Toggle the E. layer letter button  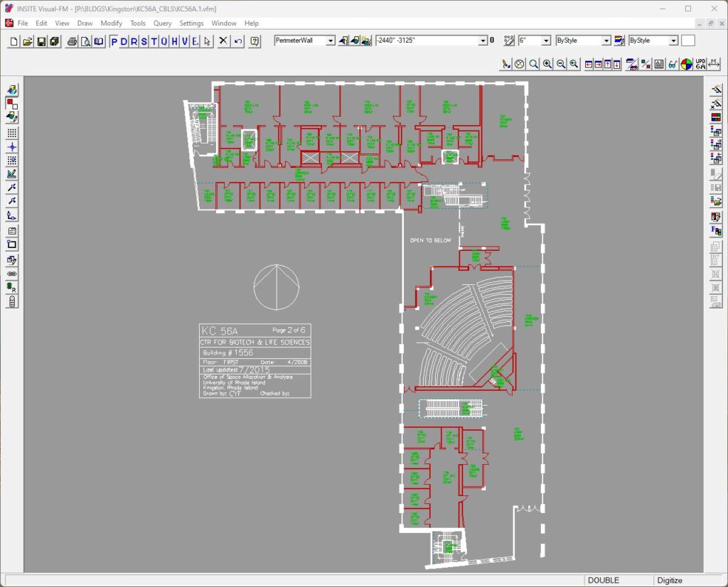coord(195,41)
